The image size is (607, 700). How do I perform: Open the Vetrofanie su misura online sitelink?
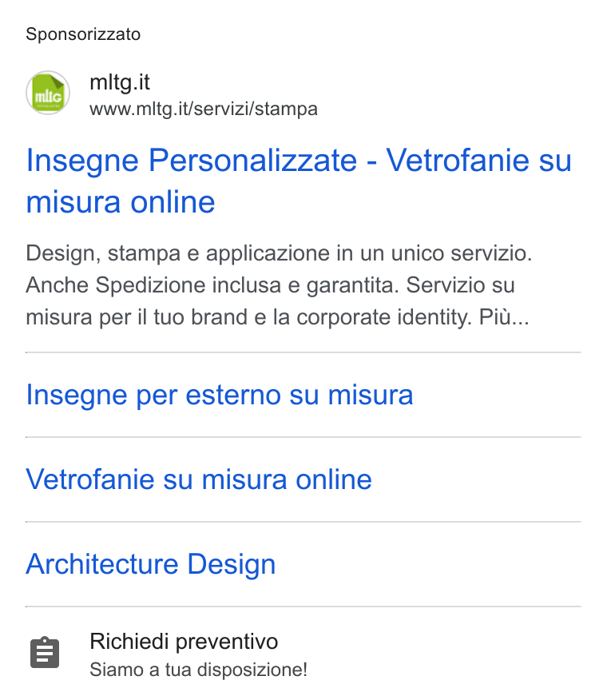199,479
